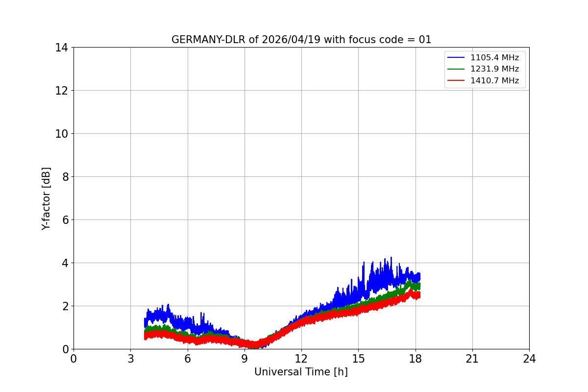
Task: Click x-axis tick label '18'
Action: (416, 359)
